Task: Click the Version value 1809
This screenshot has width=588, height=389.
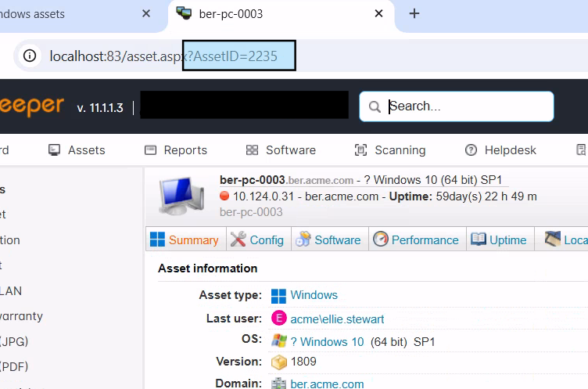Action: click(303, 362)
